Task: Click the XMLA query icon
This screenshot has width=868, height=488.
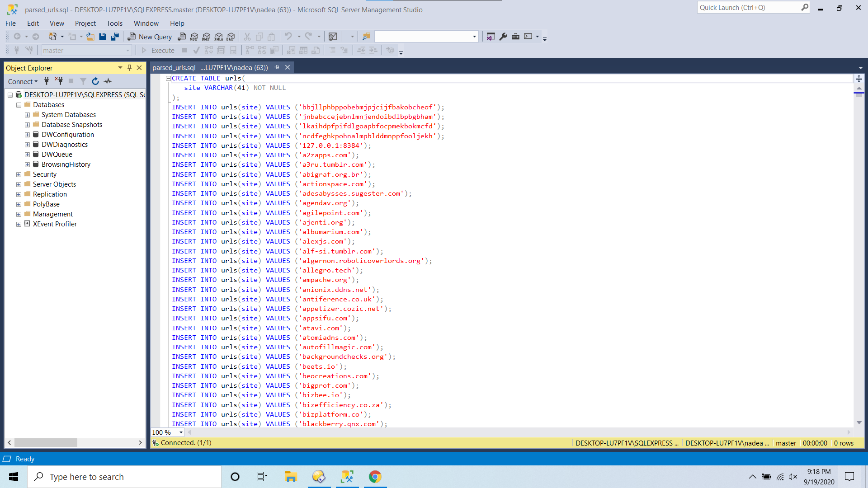Action: pyautogui.click(x=219, y=37)
